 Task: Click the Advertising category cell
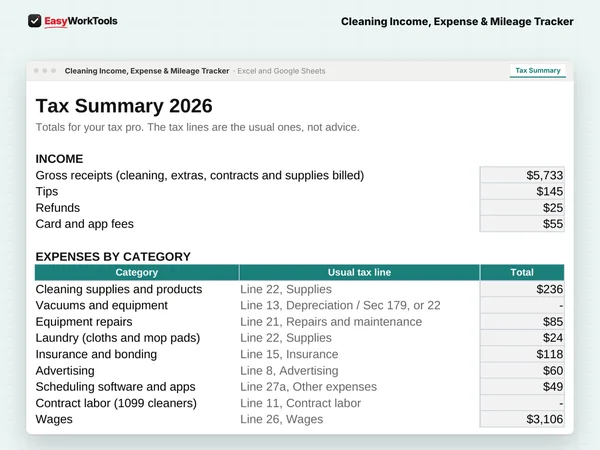[65, 371]
